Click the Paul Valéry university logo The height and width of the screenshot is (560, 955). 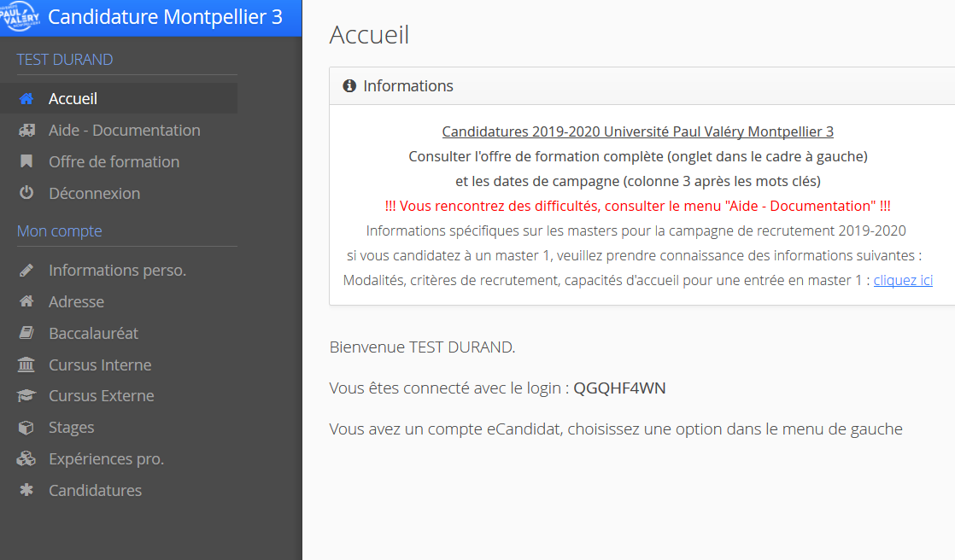pos(21,18)
